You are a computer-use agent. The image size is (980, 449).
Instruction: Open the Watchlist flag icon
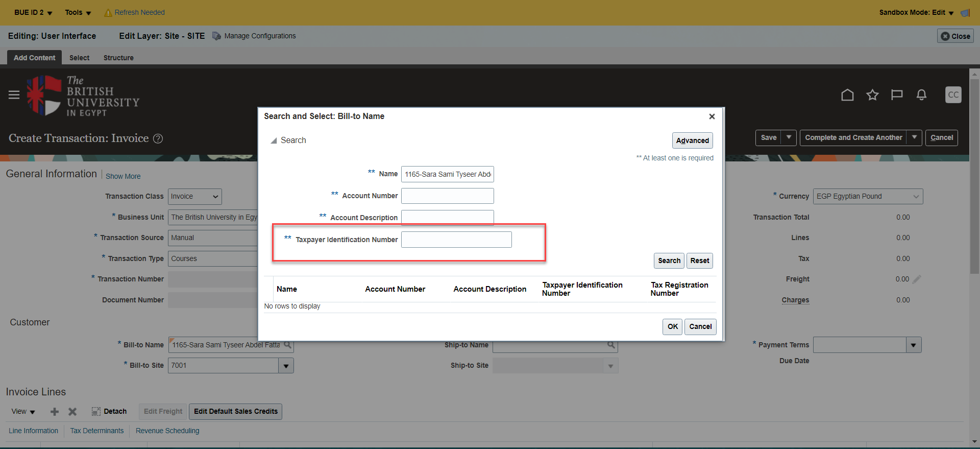click(x=897, y=95)
